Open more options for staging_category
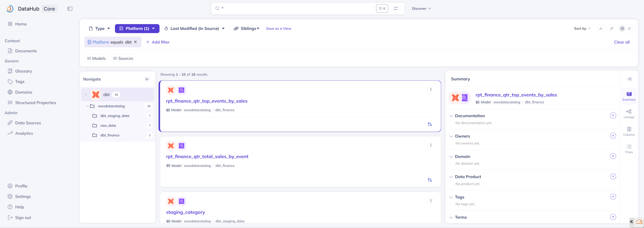Viewport: 644px width, 228px height. pos(431,201)
